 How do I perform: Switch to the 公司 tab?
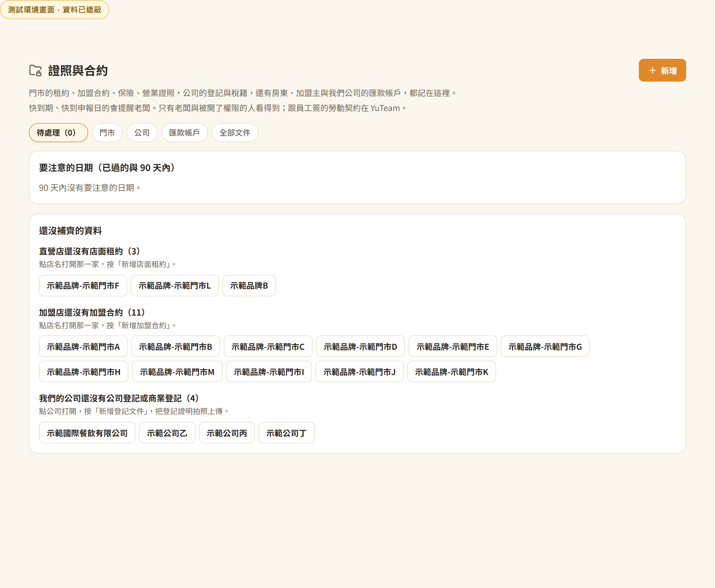[x=142, y=132]
